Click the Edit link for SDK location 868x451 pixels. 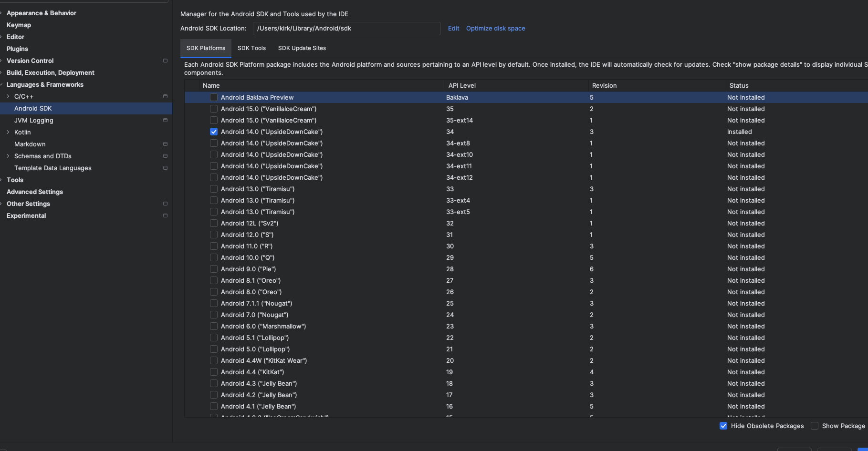pos(453,29)
